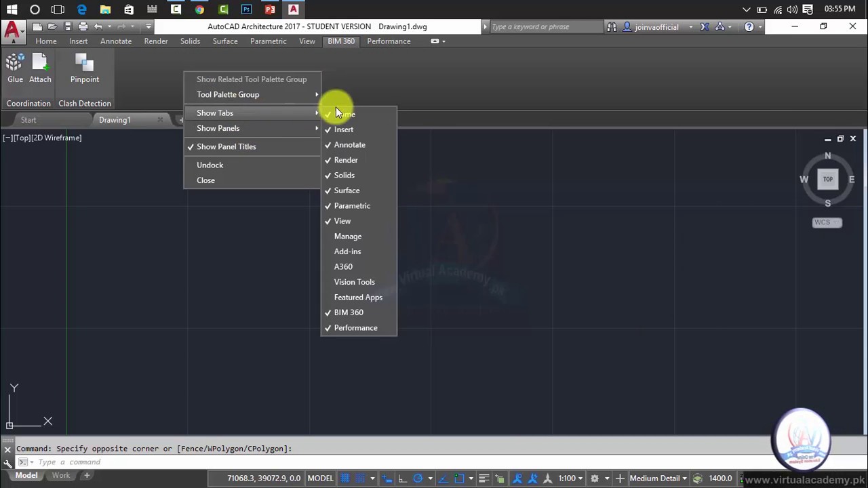Screen dimensions: 868x488
Task: Uncheck Parametric in the Show Tabs submenu
Action: [x=359, y=206]
